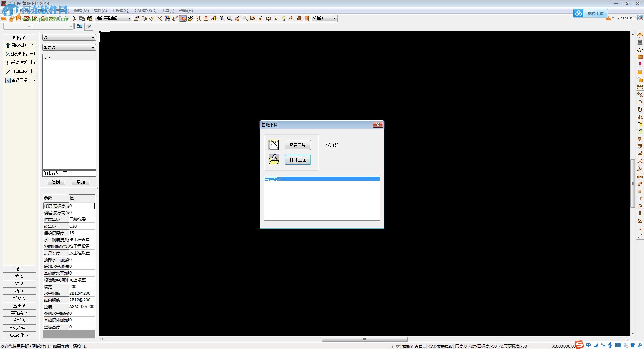Click the orange table grid icon

640,57
